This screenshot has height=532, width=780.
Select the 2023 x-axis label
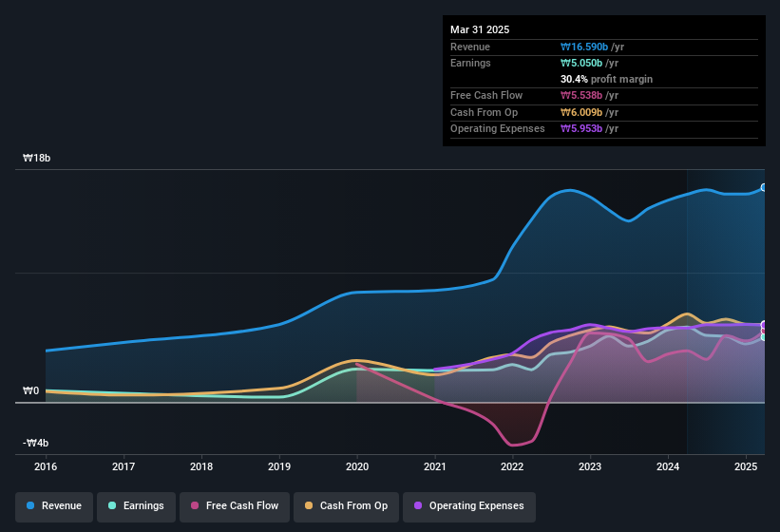point(590,466)
